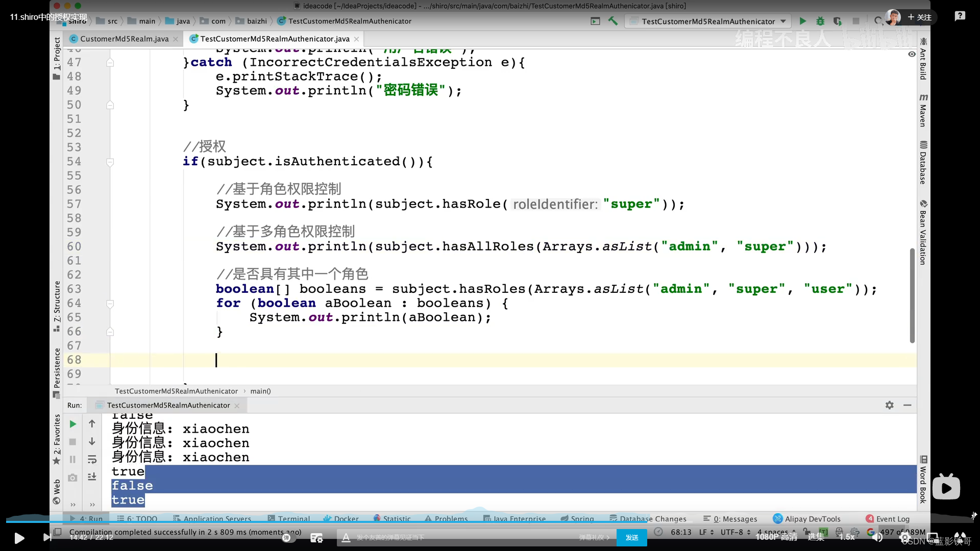Open the Persistence tool window
Screen dimensions: 980x551
[x=57, y=373]
